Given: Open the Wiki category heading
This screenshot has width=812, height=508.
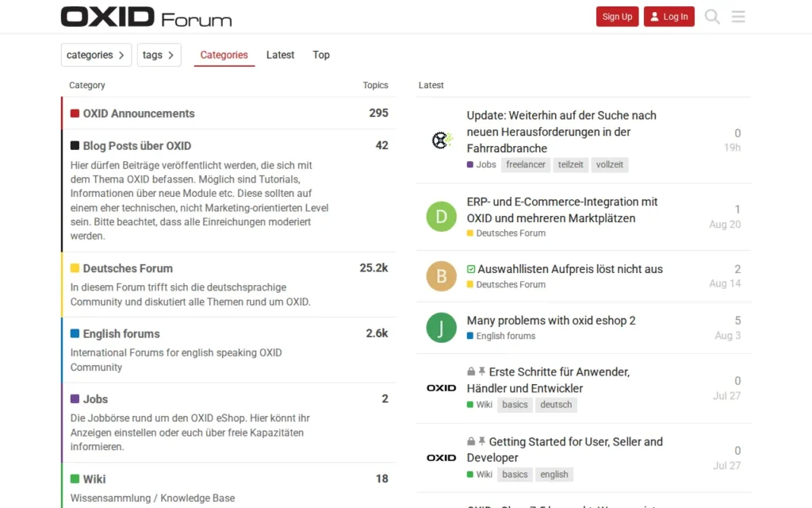Looking at the screenshot, I should click(94, 479).
